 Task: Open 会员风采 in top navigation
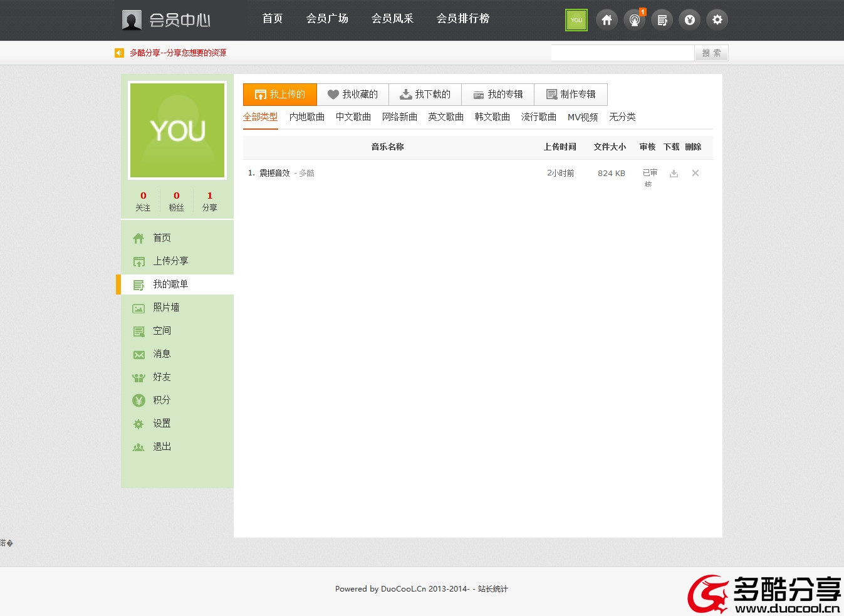[392, 19]
